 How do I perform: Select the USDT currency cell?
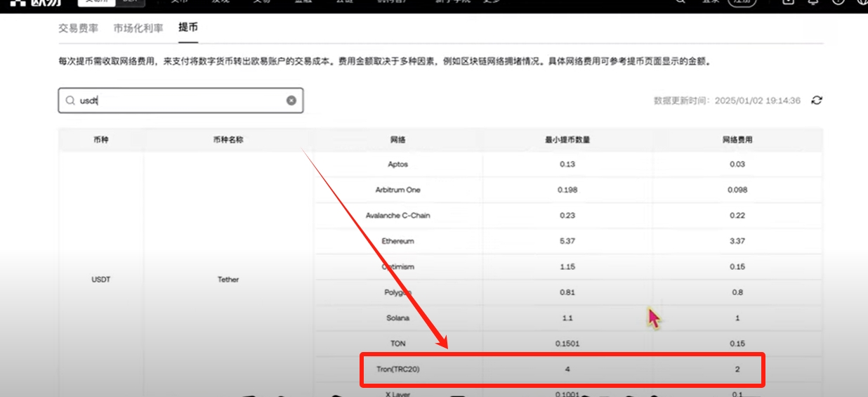(x=101, y=280)
